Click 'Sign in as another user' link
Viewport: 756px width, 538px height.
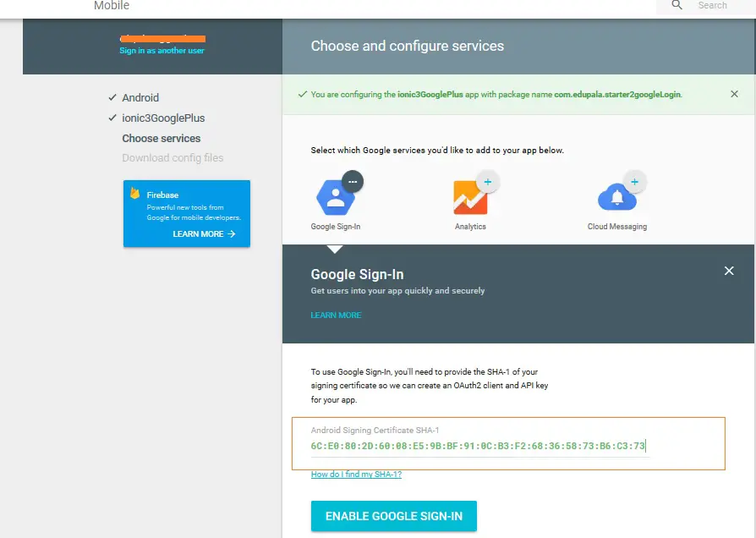coord(162,51)
